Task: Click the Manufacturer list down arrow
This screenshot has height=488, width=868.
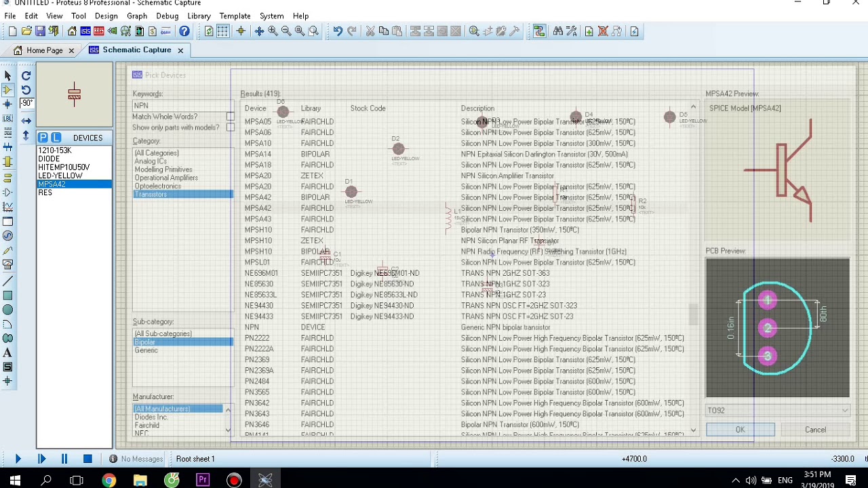Action: click(x=229, y=430)
